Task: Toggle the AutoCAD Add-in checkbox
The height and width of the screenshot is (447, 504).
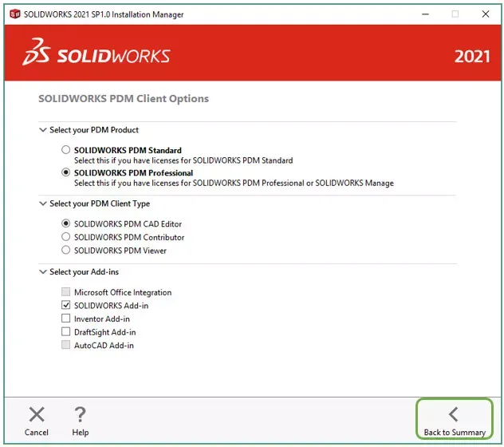Action: pos(65,345)
